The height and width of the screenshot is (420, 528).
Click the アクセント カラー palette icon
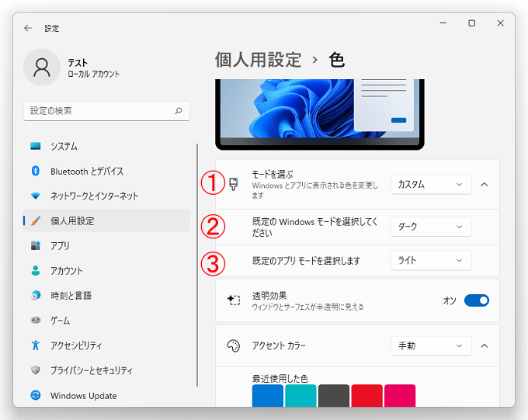pos(234,345)
